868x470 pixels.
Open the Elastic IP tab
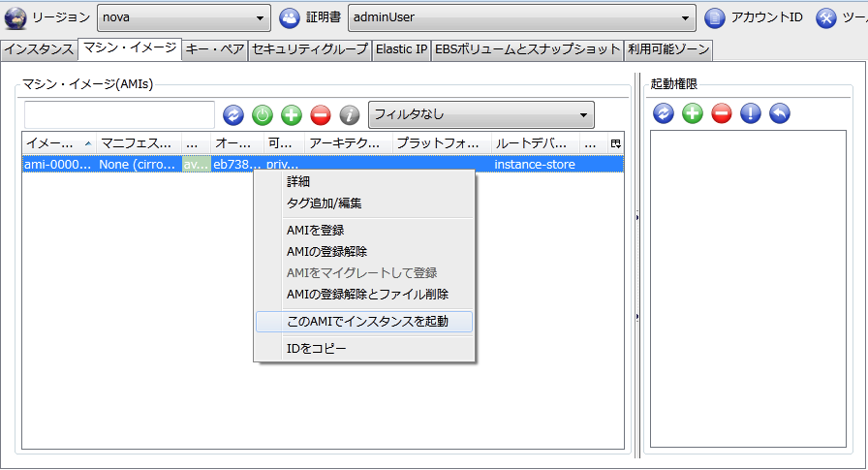401,48
